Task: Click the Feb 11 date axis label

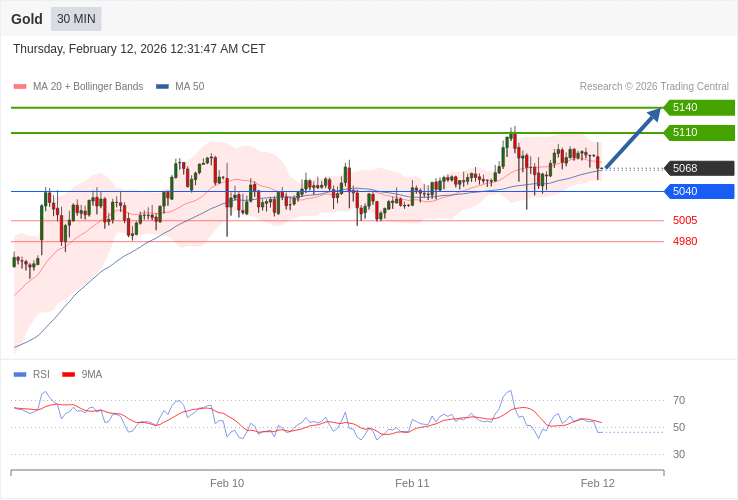Action: (x=412, y=483)
